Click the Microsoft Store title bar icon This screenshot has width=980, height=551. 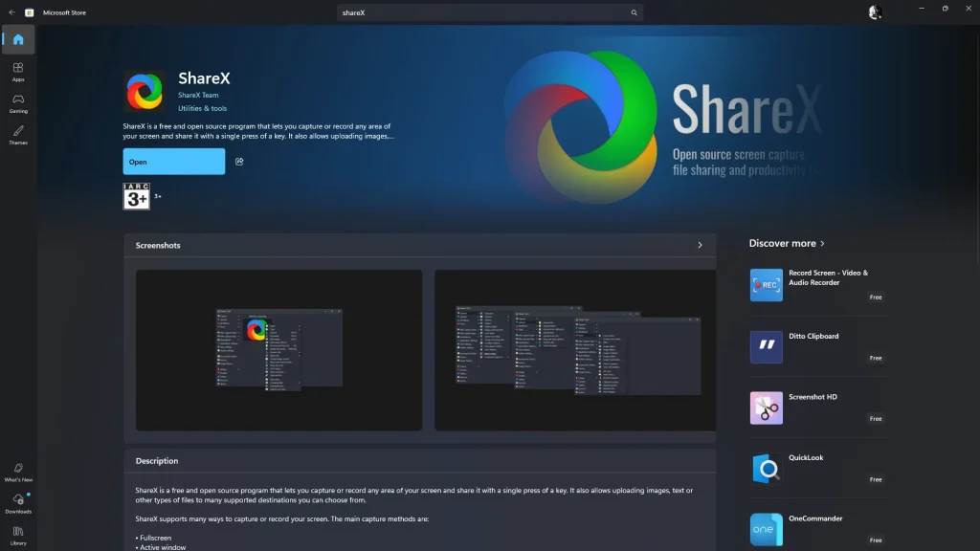point(30,12)
